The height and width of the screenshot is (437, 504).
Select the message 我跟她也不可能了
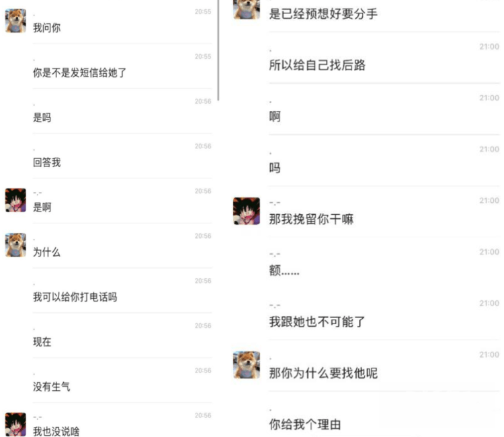click(317, 322)
